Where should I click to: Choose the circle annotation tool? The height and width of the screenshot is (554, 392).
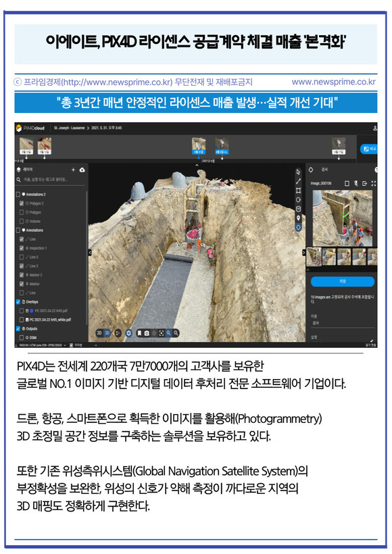tap(298, 199)
